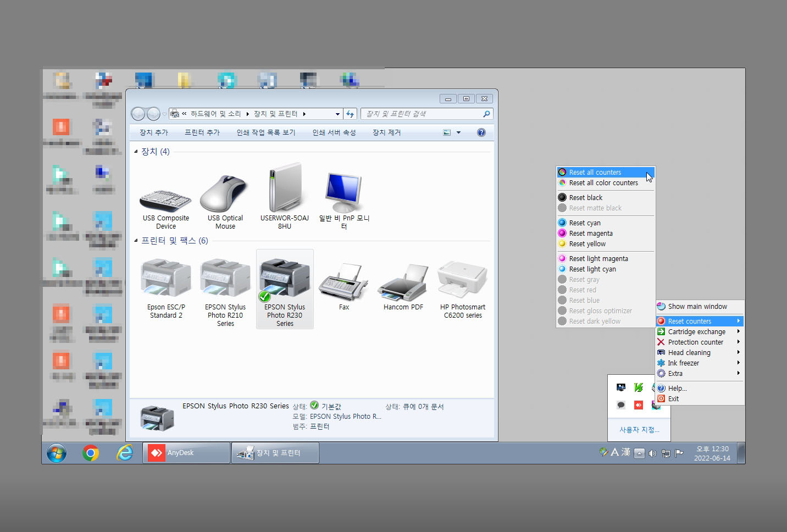Click the speech bubble icon in tray popup
The image size is (787, 532).
click(621, 405)
